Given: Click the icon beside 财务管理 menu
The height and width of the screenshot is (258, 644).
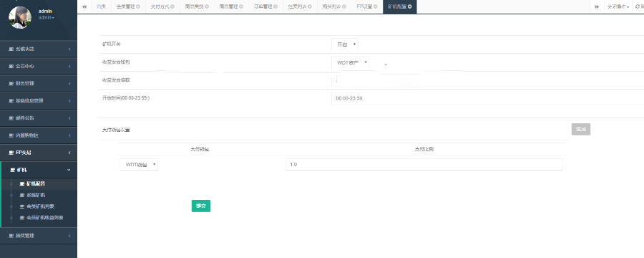Looking at the screenshot, I should pyautogui.click(x=11, y=84).
